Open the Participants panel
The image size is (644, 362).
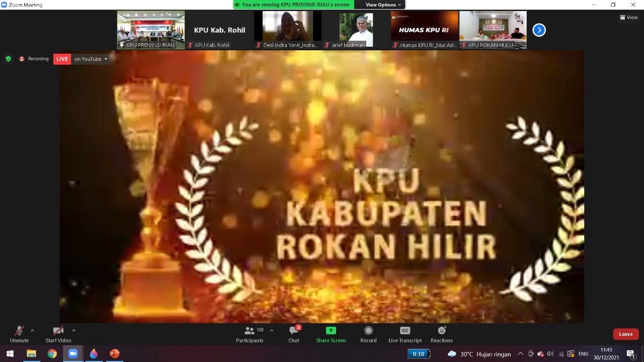pyautogui.click(x=250, y=334)
